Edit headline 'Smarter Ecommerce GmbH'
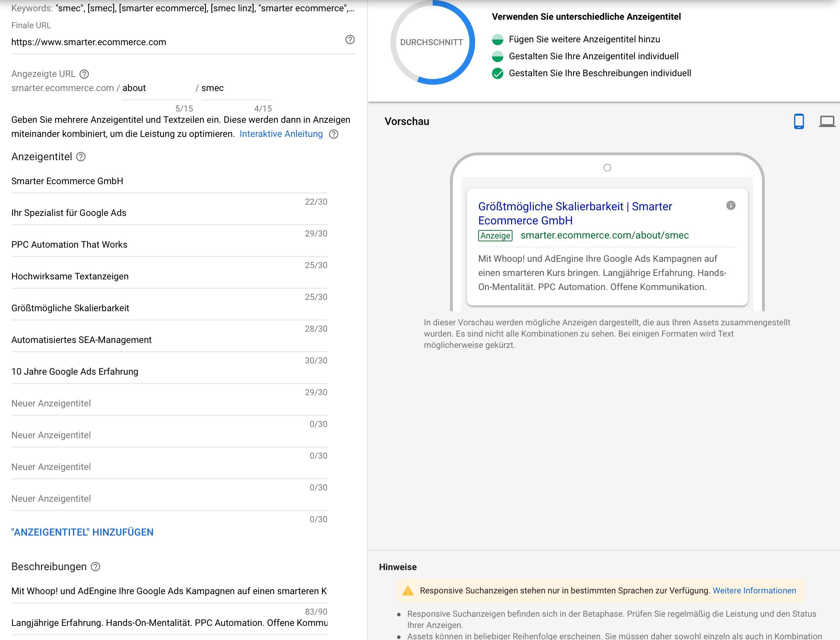 click(169, 181)
